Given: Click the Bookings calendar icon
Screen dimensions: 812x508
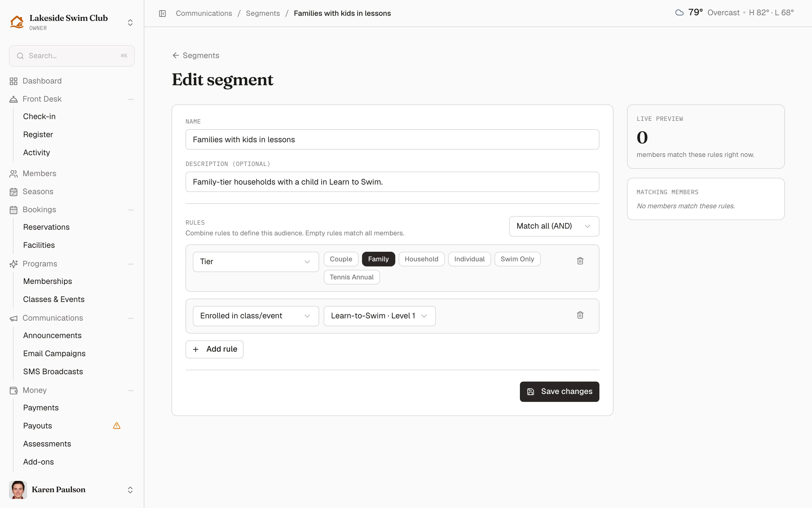Looking at the screenshot, I should (14, 210).
